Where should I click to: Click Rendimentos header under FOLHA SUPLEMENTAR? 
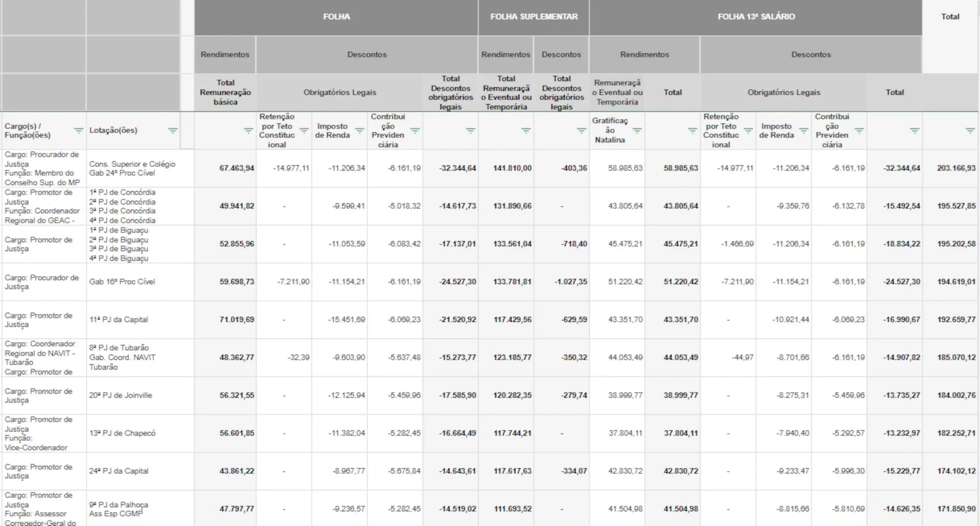point(506,54)
